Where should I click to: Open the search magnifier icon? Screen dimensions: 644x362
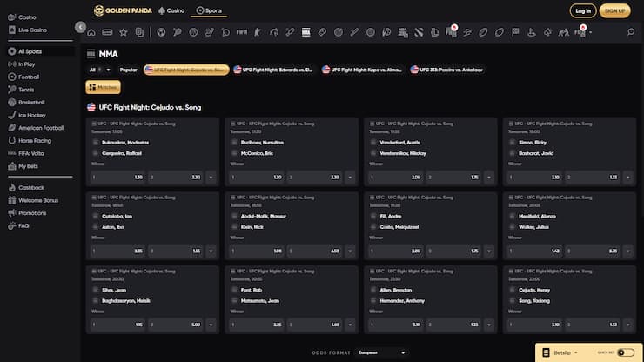point(630,32)
